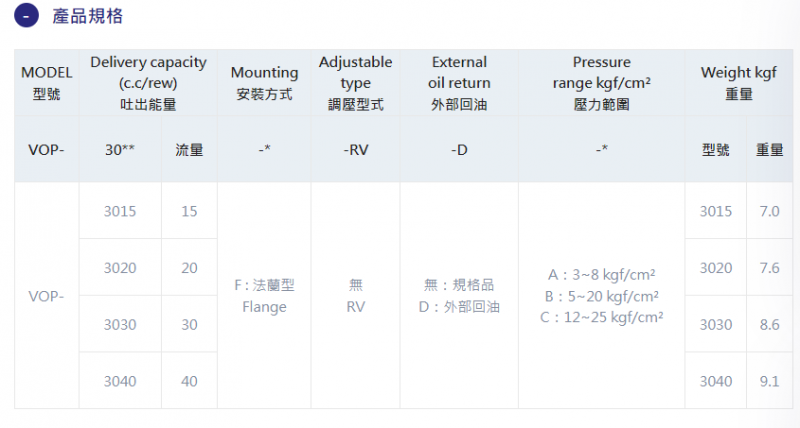This screenshot has width=800, height=428.
Task: Select the External oil return header
Action: (459, 83)
